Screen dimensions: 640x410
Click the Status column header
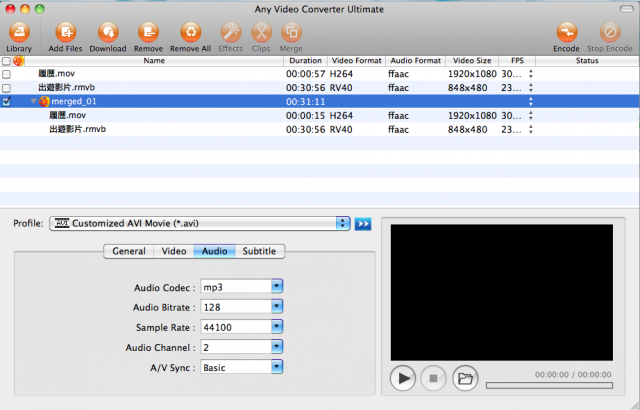coord(587,61)
